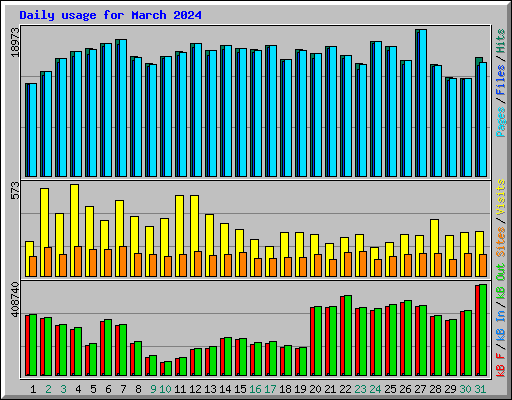Click the 'Daily usage for March 2024' title
Viewport: 512px width, 400px height.
click(x=110, y=15)
